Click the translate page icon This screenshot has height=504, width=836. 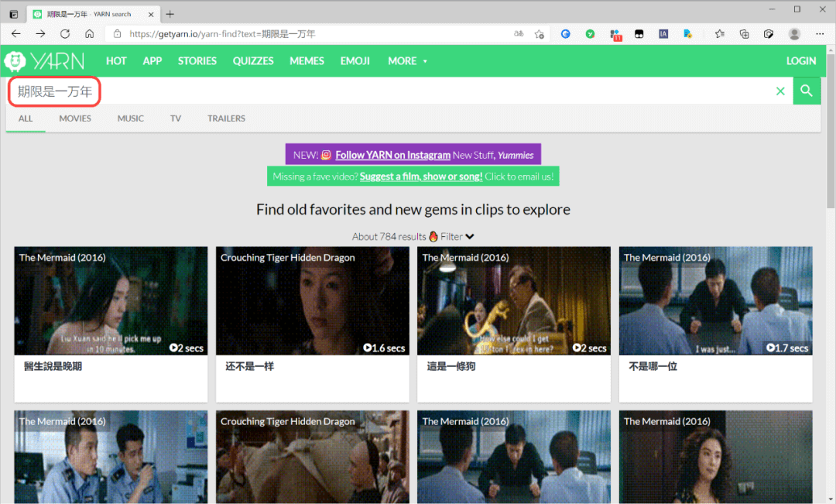coord(518,33)
